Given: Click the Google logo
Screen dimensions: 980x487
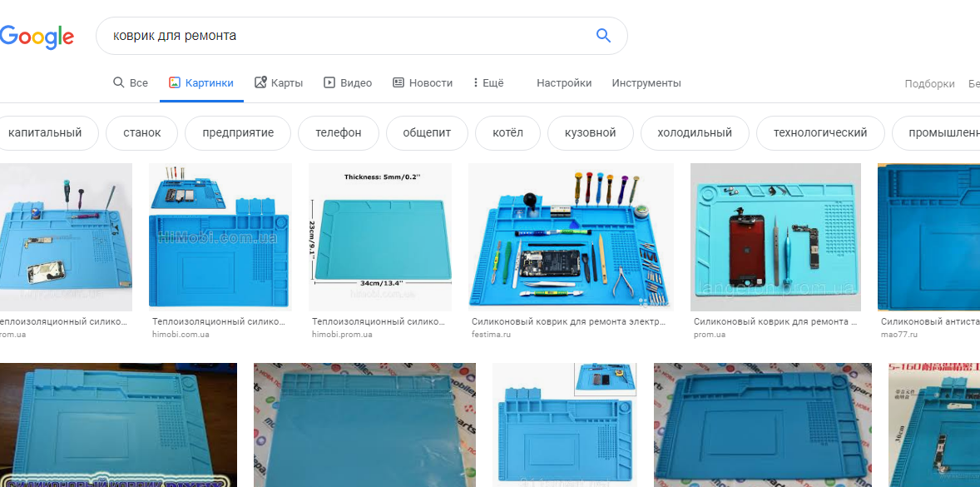Looking at the screenshot, I should point(37,37).
